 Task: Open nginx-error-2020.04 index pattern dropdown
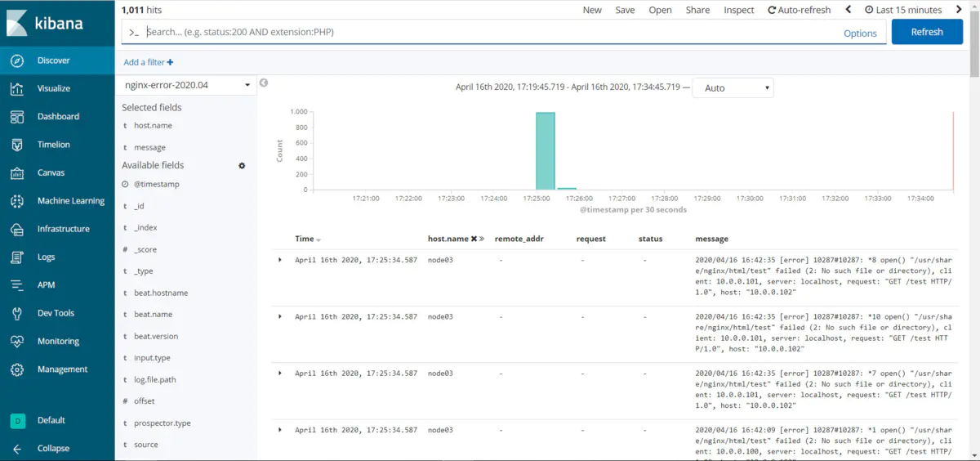tap(186, 85)
